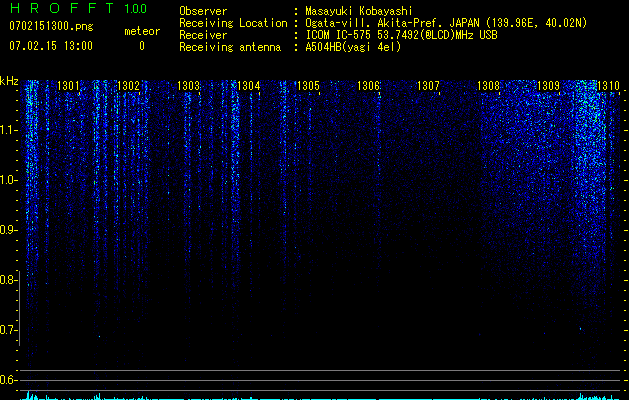Click the meteor count value 0
The image size is (629, 400).
(x=142, y=46)
